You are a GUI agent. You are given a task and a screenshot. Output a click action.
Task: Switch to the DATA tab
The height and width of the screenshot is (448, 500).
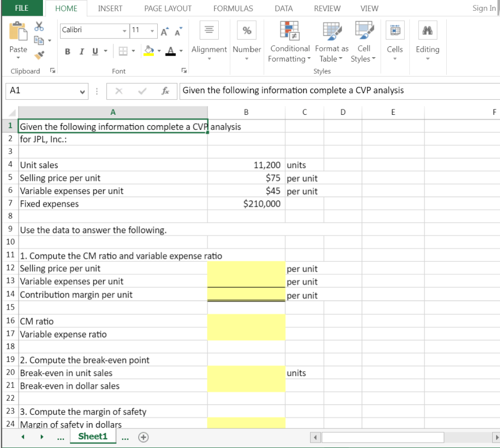pyautogui.click(x=284, y=9)
